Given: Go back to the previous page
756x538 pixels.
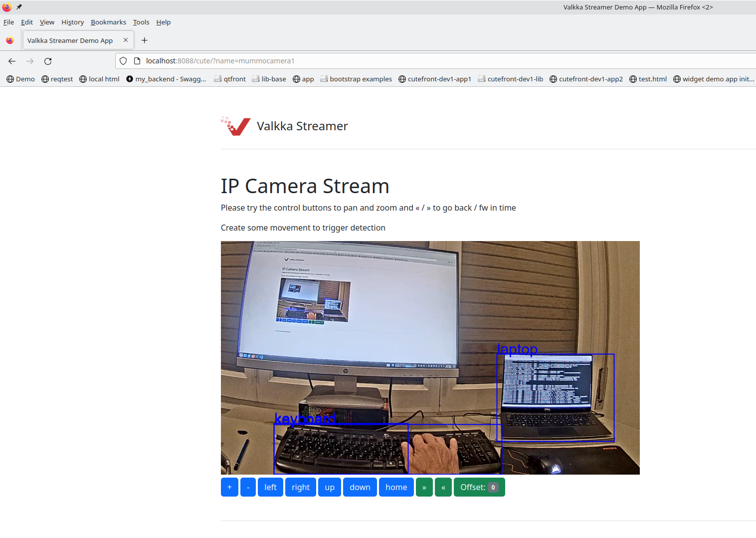Looking at the screenshot, I should coord(12,61).
